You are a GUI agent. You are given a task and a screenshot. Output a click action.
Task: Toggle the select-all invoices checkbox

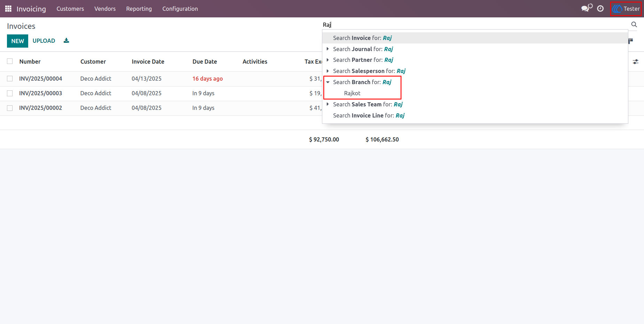[10, 61]
